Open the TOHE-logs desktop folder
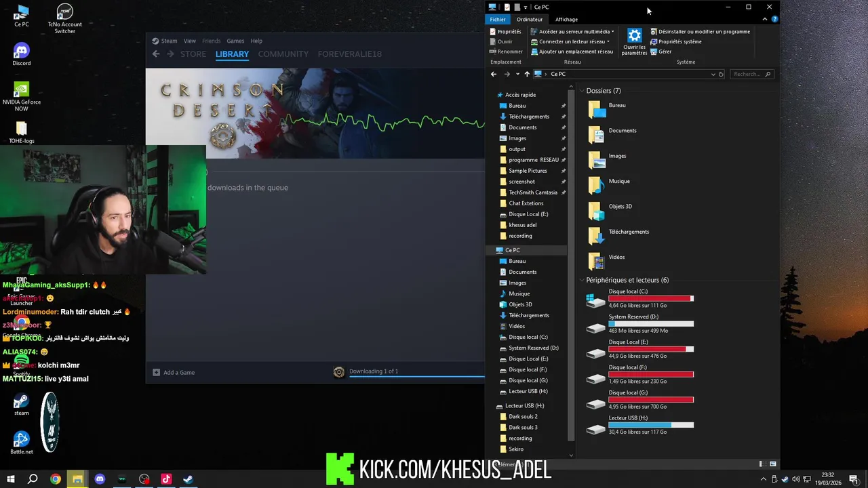 [21, 132]
